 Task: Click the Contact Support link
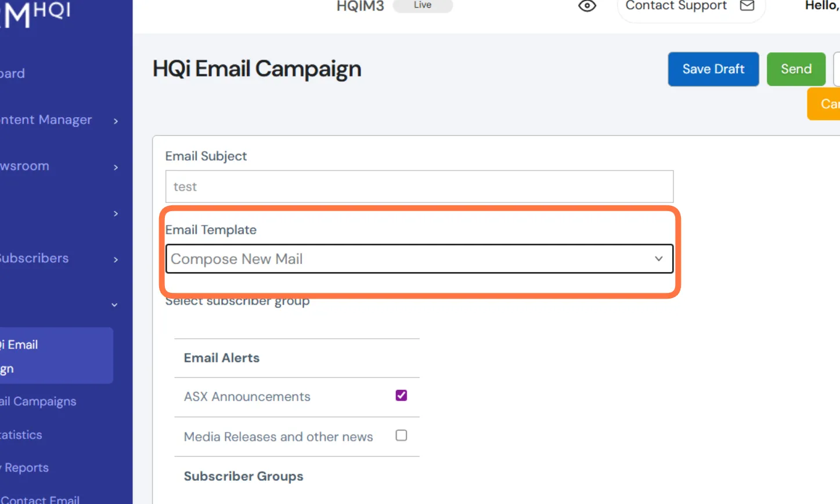676,6
